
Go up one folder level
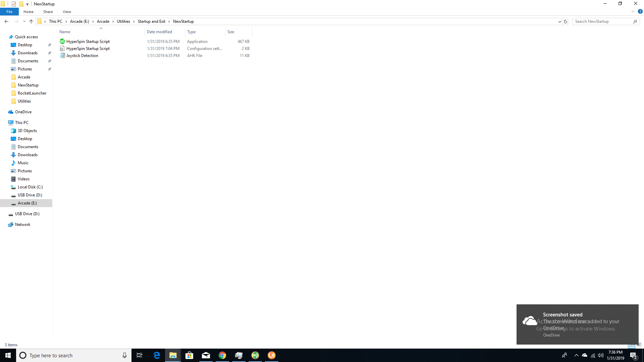[31, 21]
